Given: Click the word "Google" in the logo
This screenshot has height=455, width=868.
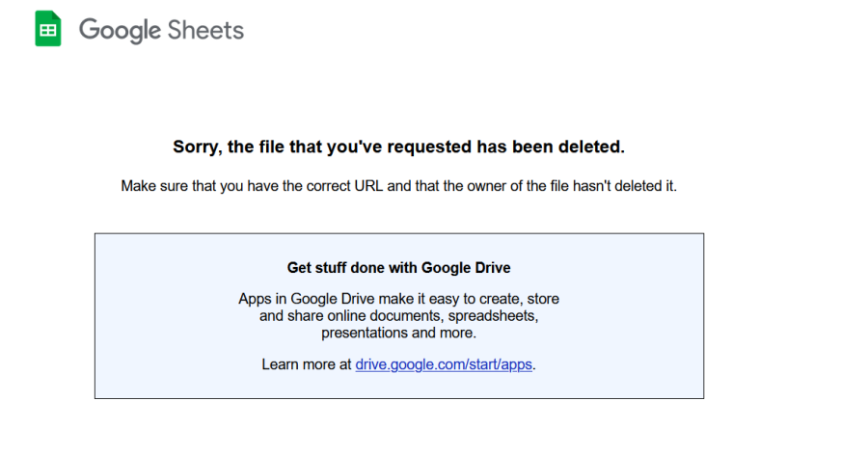Looking at the screenshot, I should click(x=120, y=30).
